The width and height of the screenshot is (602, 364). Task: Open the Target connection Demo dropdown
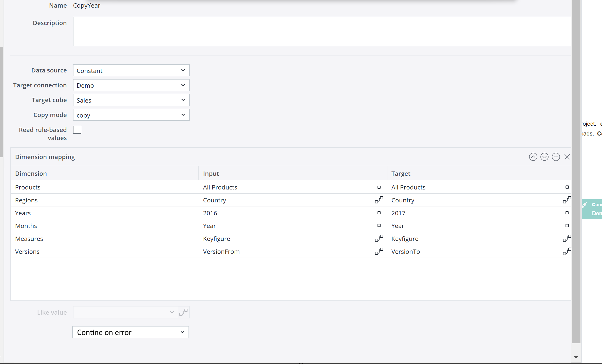131,85
